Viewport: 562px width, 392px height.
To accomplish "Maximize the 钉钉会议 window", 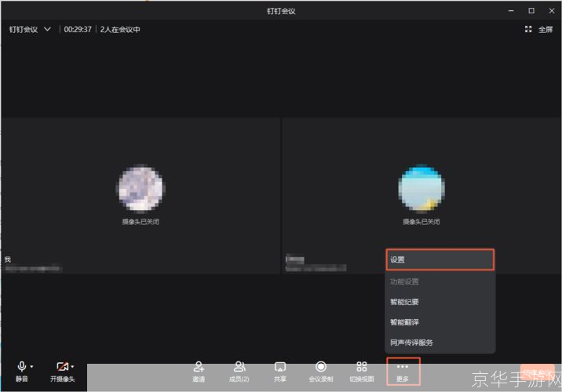I will click(531, 11).
